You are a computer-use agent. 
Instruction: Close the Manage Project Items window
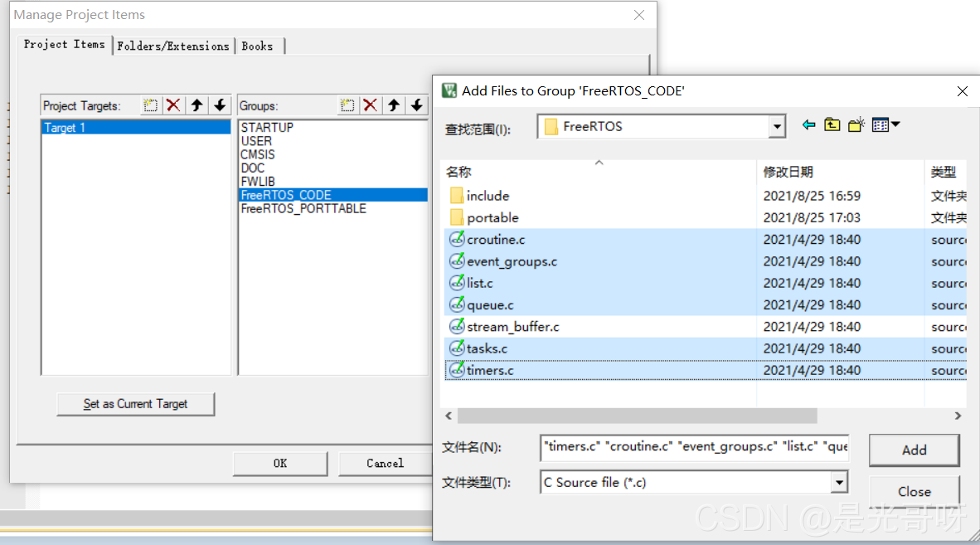click(x=638, y=15)
